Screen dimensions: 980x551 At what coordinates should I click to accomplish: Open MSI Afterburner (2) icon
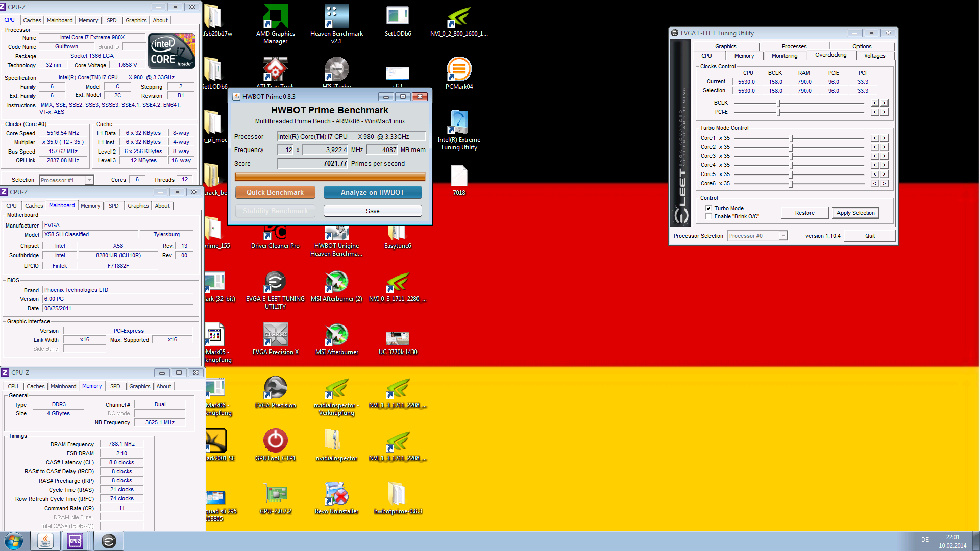336,286
